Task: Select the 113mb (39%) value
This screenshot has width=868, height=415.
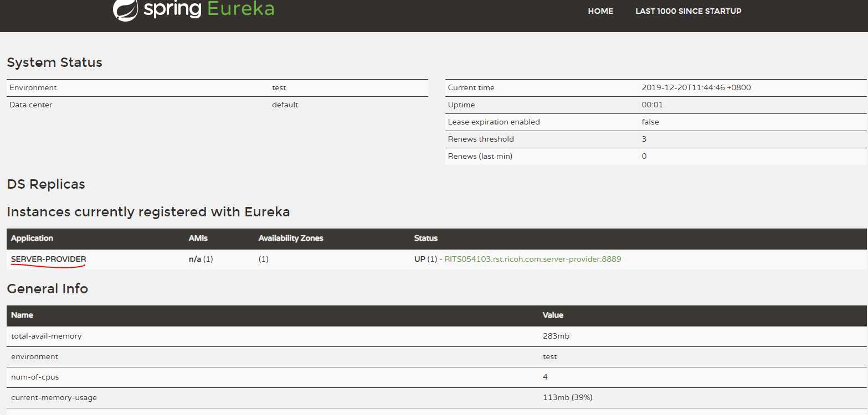Action: tap(568, 397)
